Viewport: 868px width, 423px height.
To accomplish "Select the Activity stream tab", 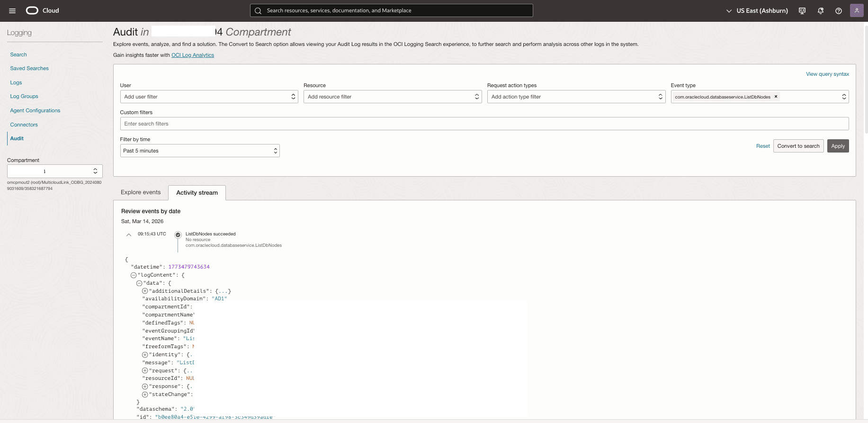I will 197,193.
